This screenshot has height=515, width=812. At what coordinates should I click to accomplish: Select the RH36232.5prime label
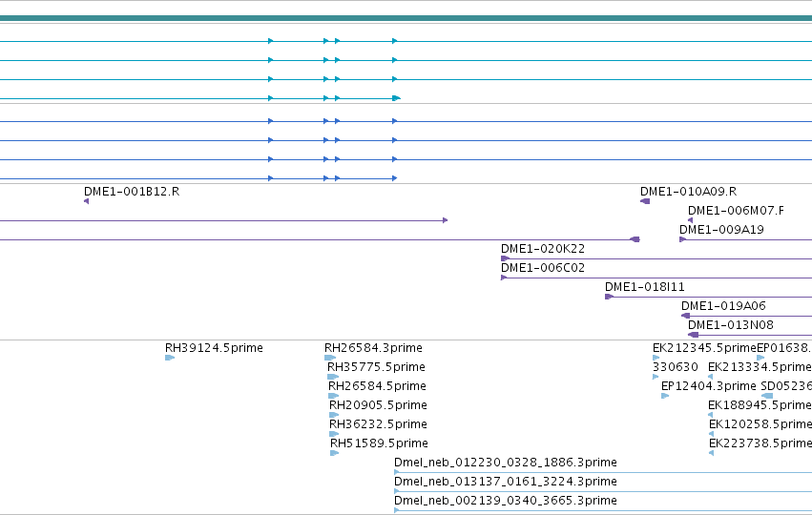[x=378, y=425]
